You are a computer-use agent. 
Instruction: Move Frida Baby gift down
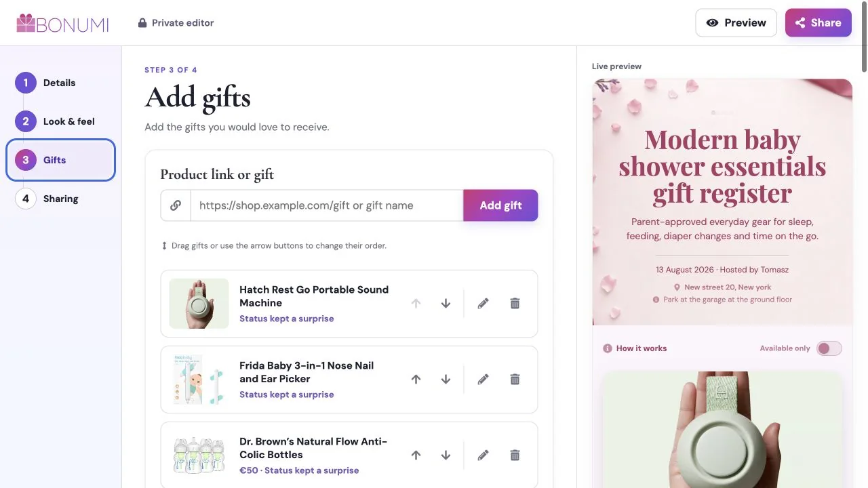(x=446, y=380)
